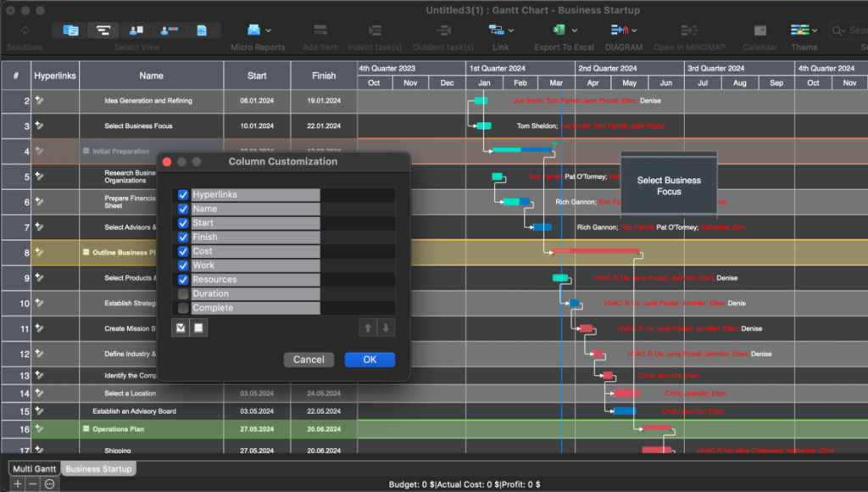The image size is (868, 492).
Task: Select the Business Startup tab
Action: pos(97,468)
